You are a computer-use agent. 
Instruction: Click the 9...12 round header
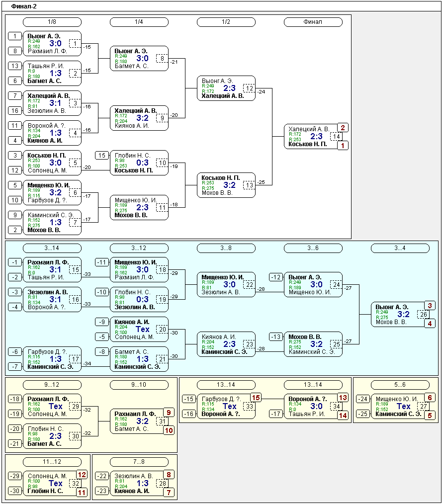[x=52, y=385]
